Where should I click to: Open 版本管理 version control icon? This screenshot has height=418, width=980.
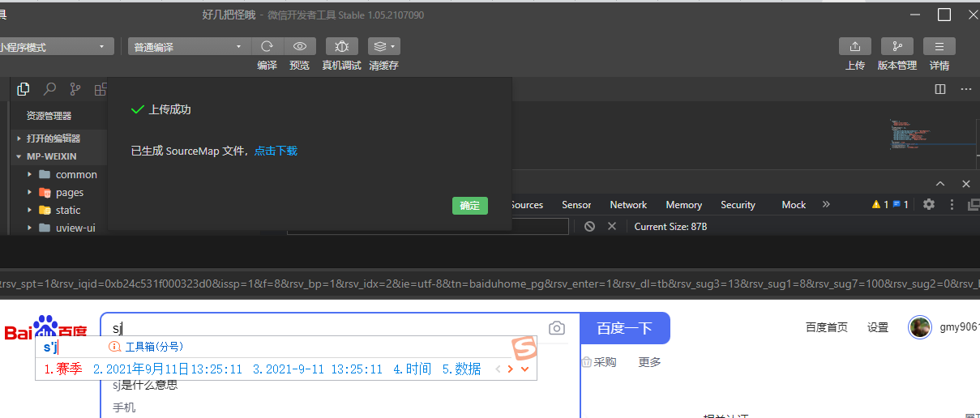(x=897, y=46)
